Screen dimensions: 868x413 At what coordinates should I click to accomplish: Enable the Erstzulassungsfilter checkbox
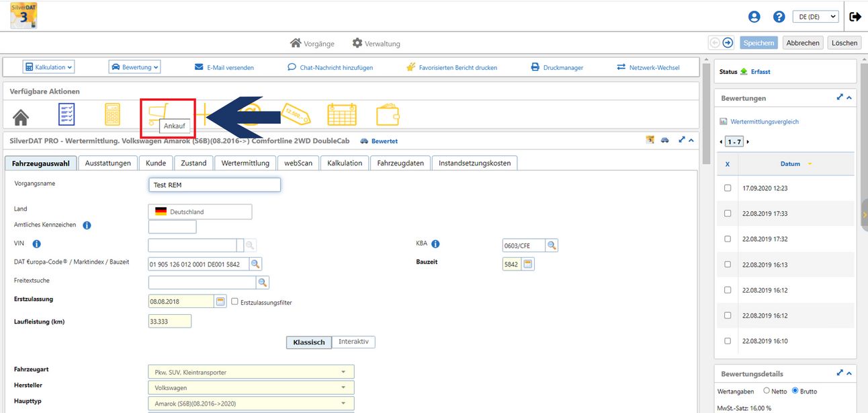235,302
